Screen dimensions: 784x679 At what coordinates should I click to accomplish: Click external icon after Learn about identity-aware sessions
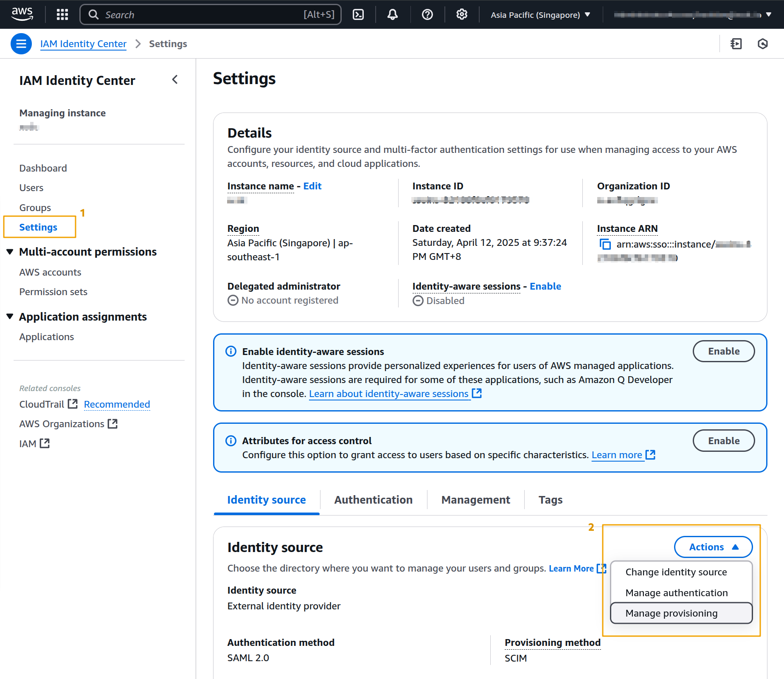coord(477,394)
